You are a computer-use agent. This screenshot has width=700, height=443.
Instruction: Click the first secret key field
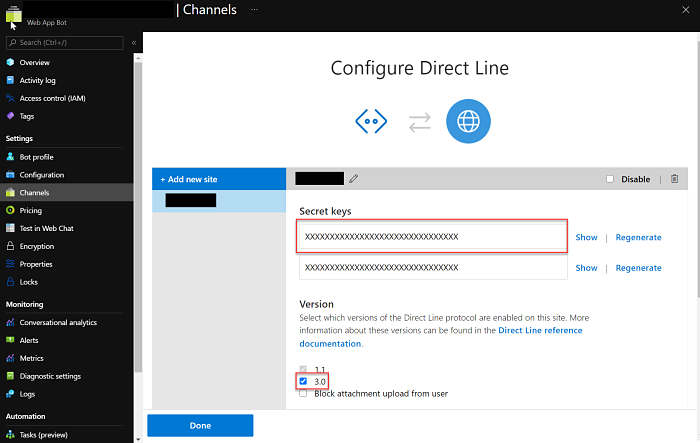[x=433, y=236]
